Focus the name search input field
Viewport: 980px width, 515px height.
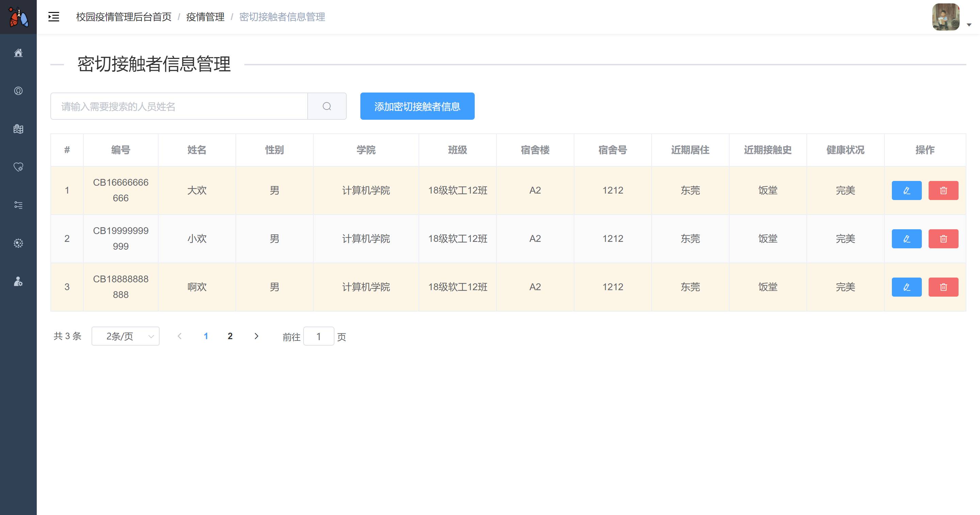[x=179, y=106]
